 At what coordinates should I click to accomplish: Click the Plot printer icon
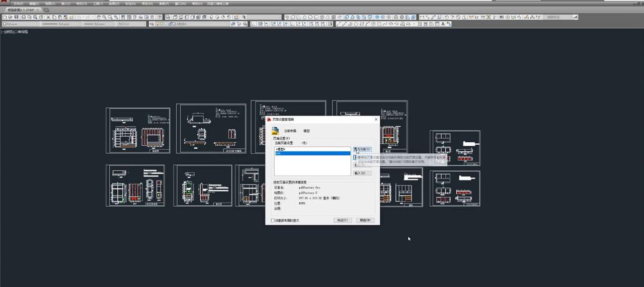tap(24, 17)
